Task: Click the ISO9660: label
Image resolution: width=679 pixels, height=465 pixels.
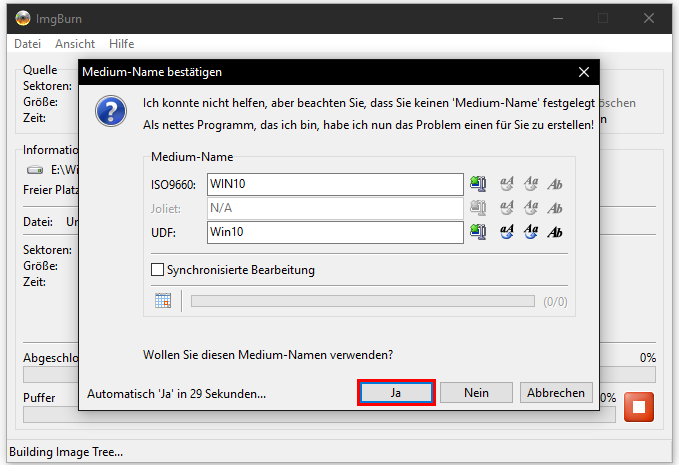Action: point(173,185)
